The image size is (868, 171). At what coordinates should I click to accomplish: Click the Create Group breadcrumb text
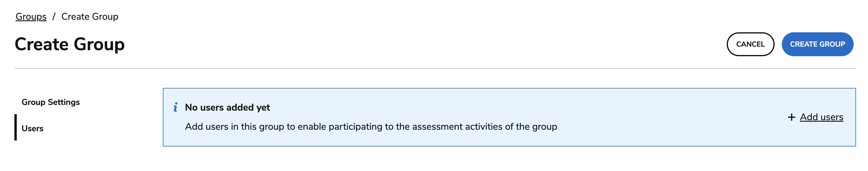click(x=89, y=16)
